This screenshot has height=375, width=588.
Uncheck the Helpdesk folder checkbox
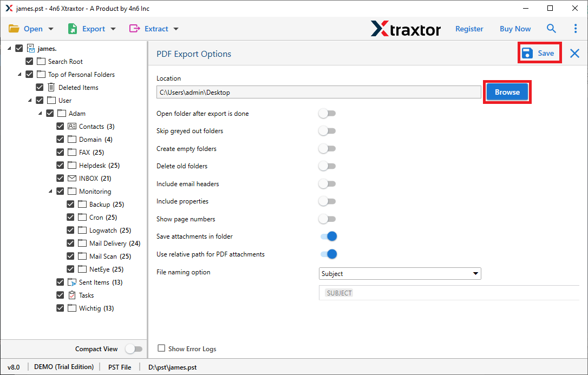(60, 166)
